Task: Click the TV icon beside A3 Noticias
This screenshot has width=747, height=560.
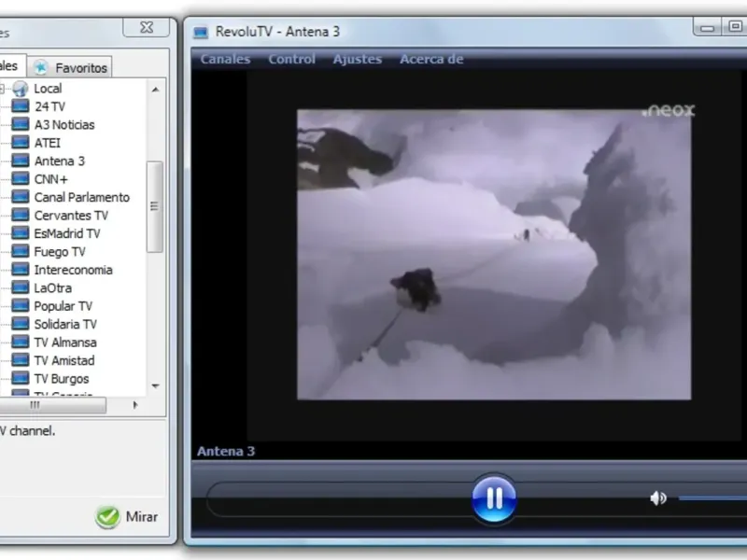Action: (x=20, y=124)
